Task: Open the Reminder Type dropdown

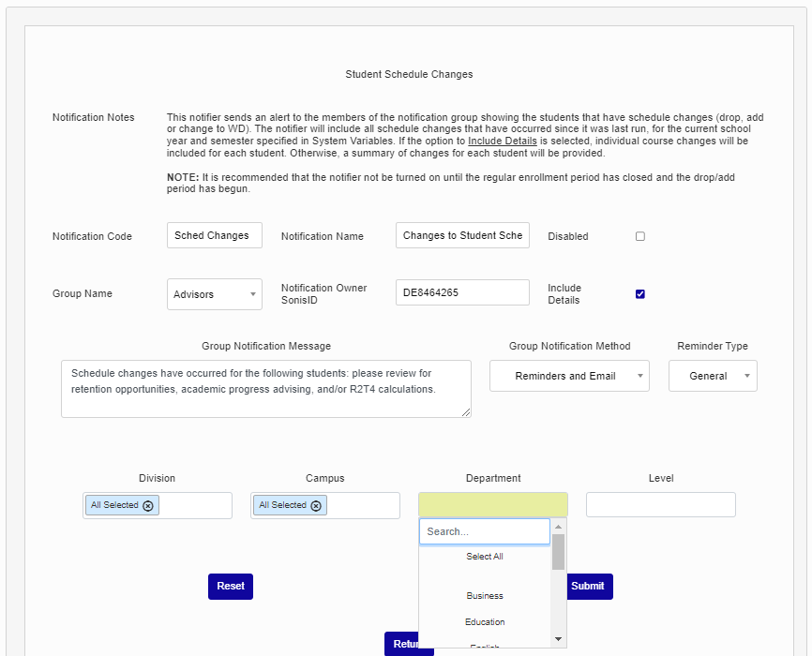Action: 713,376
